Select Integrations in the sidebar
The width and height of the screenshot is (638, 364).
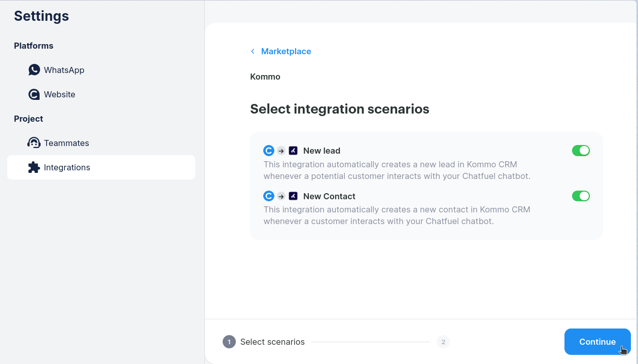coord(67,167)
